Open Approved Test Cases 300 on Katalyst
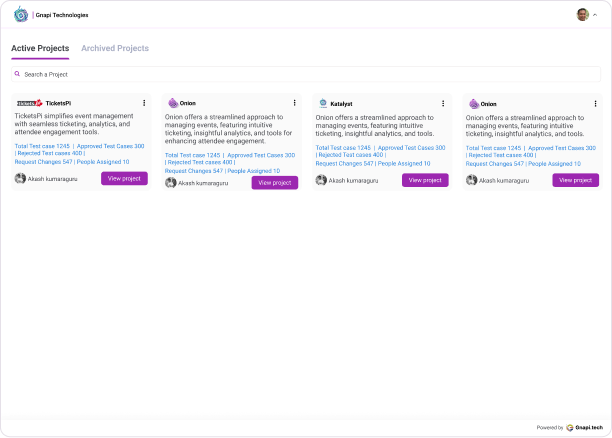This screenshot has height=438, width=612. [411, 148]
